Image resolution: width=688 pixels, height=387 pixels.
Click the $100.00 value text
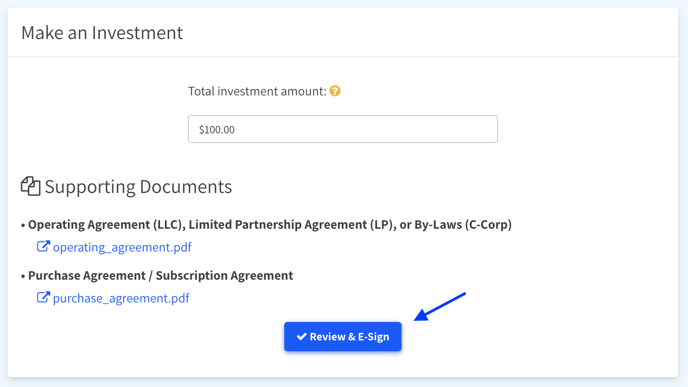tap(217, 129)
